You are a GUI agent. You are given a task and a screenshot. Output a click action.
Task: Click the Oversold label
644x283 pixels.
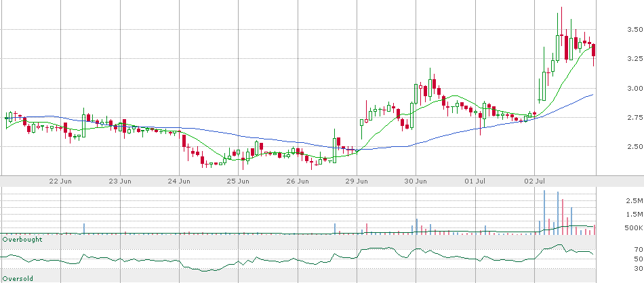pyautogui.click(x=18, y=278)
